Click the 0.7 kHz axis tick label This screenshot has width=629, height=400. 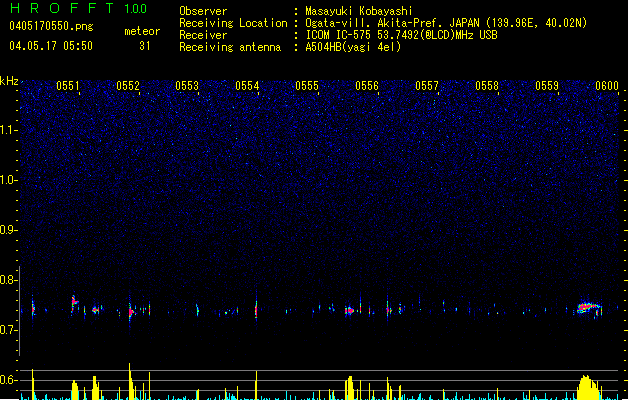(x=8, y=330)
